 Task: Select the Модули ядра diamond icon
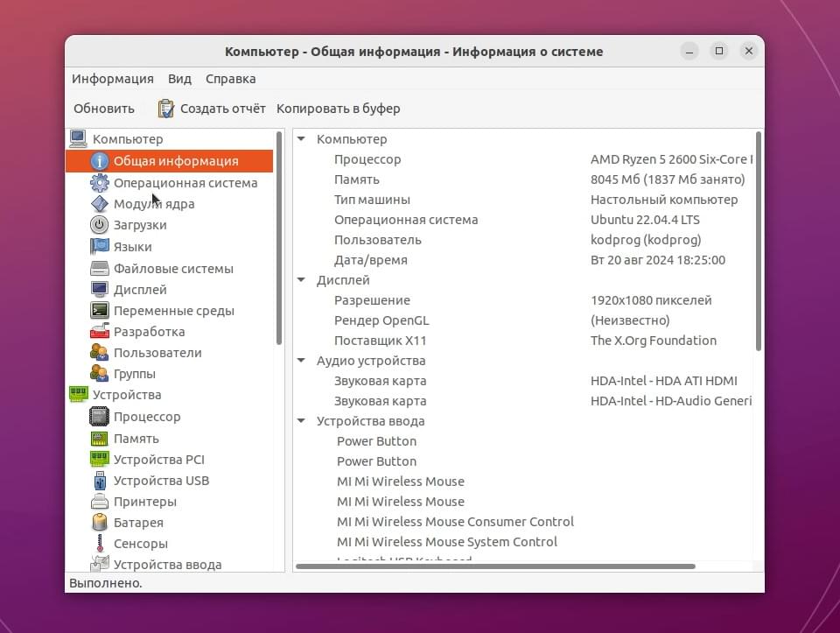(x=99, y=204)
